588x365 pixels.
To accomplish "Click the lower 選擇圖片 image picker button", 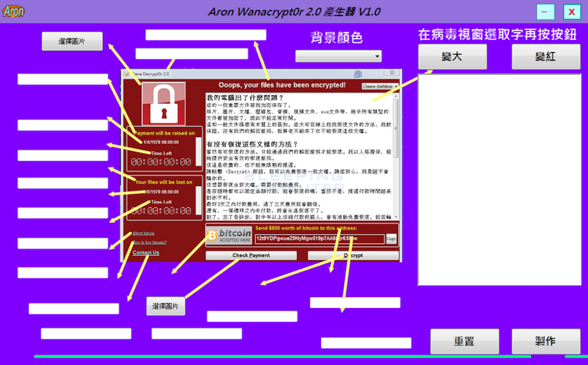I will 166,305.
